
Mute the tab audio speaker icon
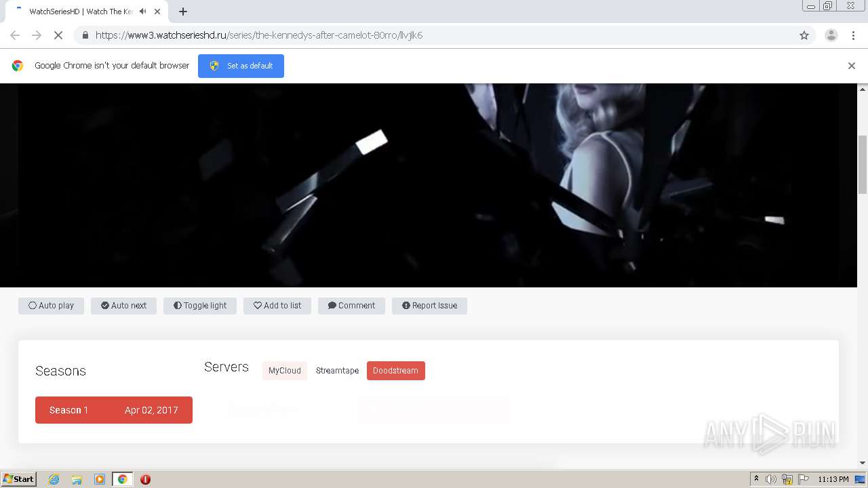[x=142, y=12]
